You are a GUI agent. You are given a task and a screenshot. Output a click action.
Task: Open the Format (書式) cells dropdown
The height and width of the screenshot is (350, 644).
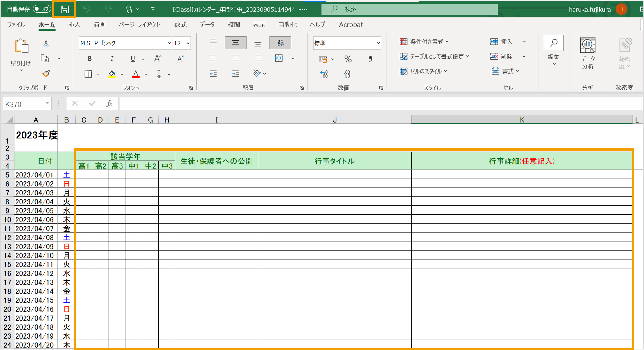point(505,71)
